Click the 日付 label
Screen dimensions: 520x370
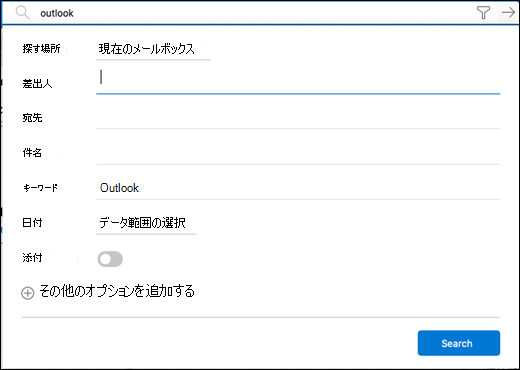click(32, 222)
